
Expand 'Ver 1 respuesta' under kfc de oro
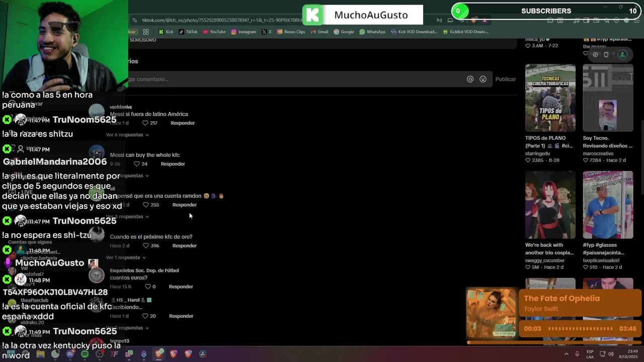coord(126,257)
